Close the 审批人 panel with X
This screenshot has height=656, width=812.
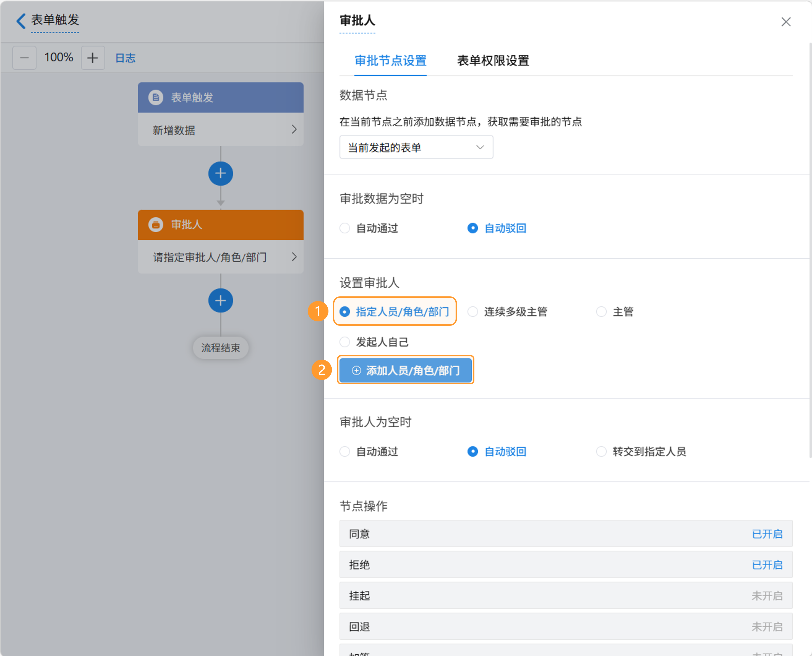tap(786, 22)
